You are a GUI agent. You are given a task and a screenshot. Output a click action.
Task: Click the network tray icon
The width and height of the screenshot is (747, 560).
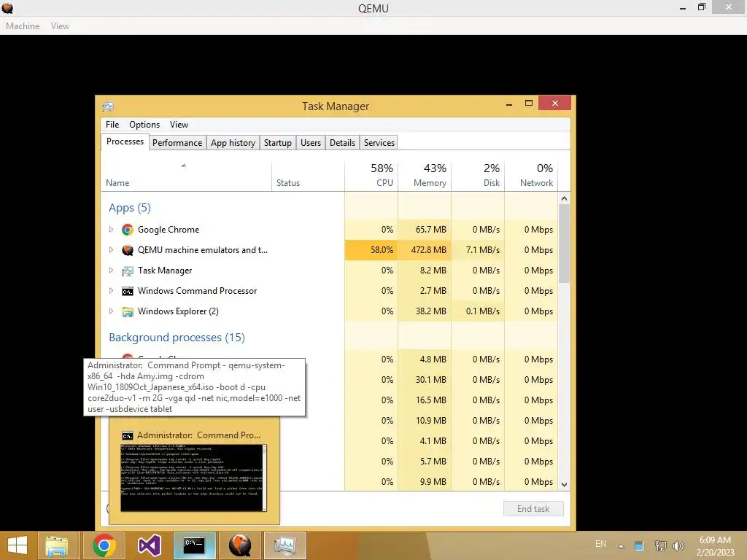coord(660,545)
